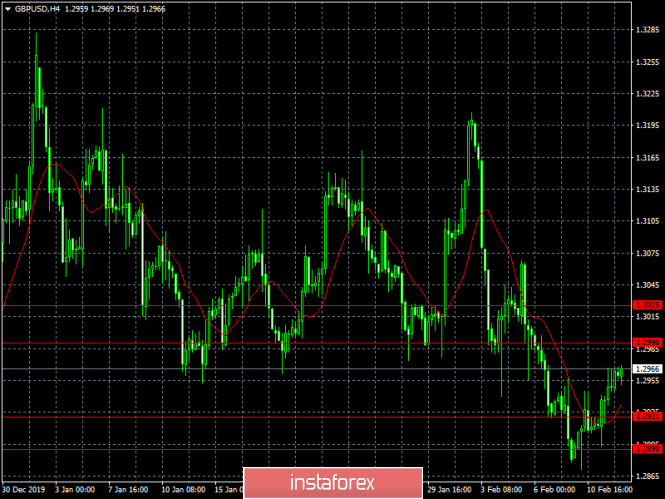Screen dimensions: 665x499
Task: Select the GBPUSD,H4 chart title text
Action: tap(37, 9)
